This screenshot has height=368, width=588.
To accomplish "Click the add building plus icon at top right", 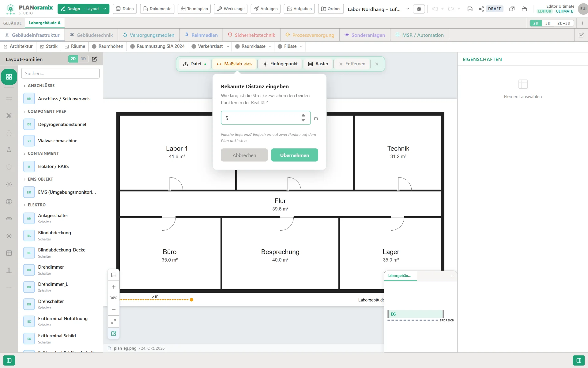I will click(582, 23).
